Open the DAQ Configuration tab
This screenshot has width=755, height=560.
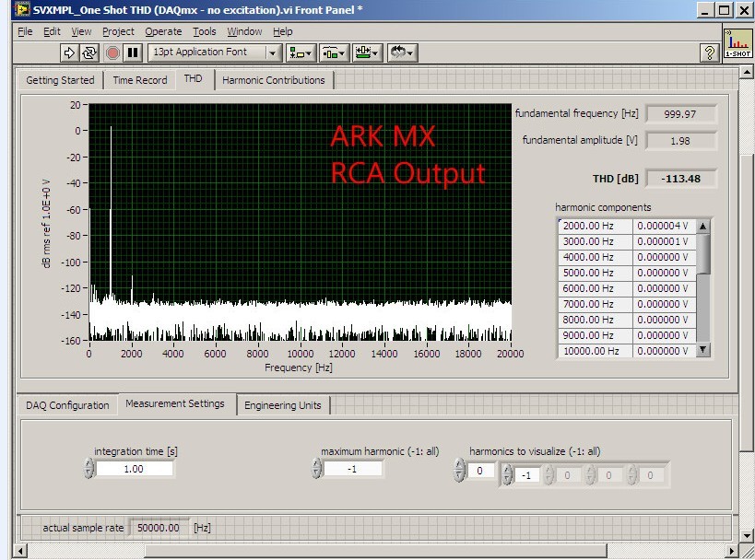(x=67, y=405)
